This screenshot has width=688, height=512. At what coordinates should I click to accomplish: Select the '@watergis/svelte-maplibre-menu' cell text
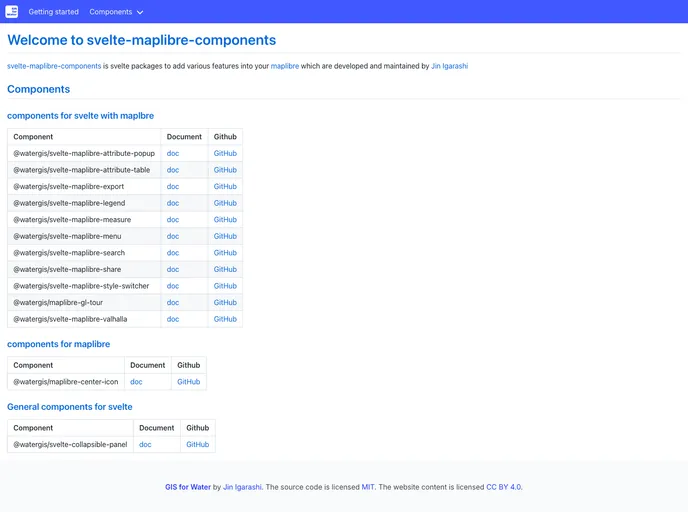pos(67,236)
